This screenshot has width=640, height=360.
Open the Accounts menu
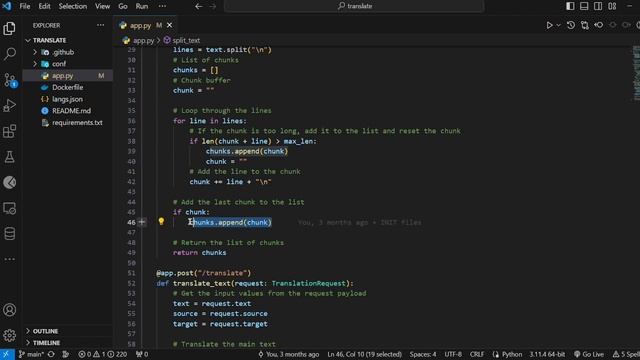coord(9,310)
